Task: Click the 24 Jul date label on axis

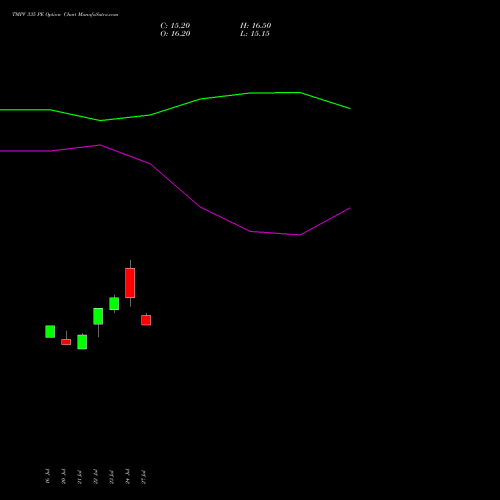Action: pos(127,476)
